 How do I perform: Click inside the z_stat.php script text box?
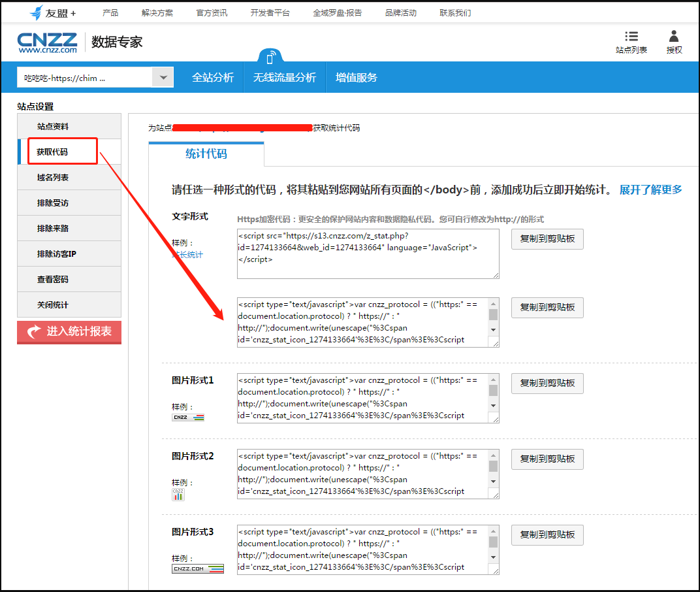point(368,254)
